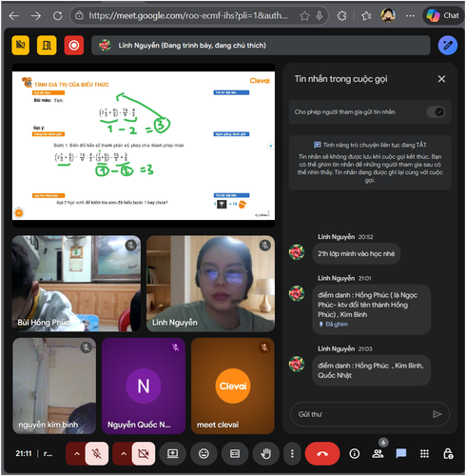The image size is (466, 476).
Task: Click Linh Nguyễn avatar beside 20:52 message
Action: pyautogui.click(x=297, y=252)
